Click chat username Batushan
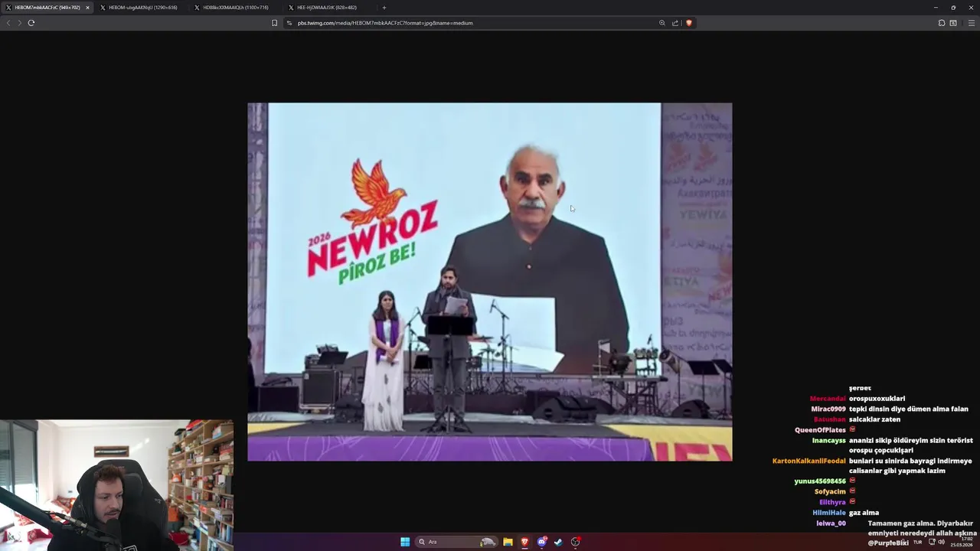The width and height of the screenshot is (980, 551). click(829, 419)
